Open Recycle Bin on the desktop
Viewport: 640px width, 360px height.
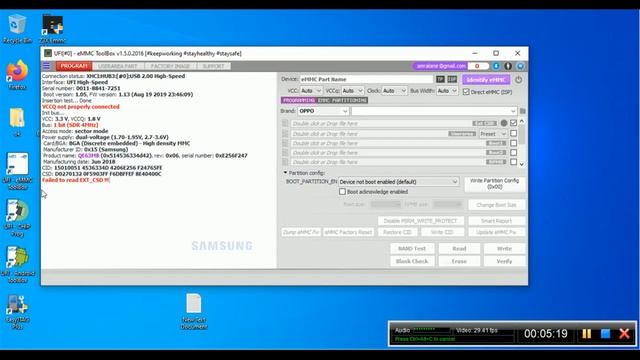[x=17, y=29]
